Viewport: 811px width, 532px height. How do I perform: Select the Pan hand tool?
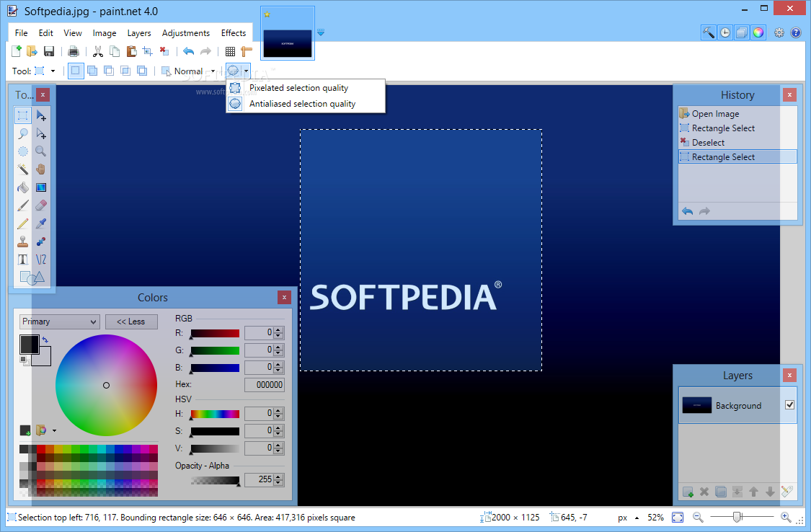pyautogui.click(x=41, y=169)
